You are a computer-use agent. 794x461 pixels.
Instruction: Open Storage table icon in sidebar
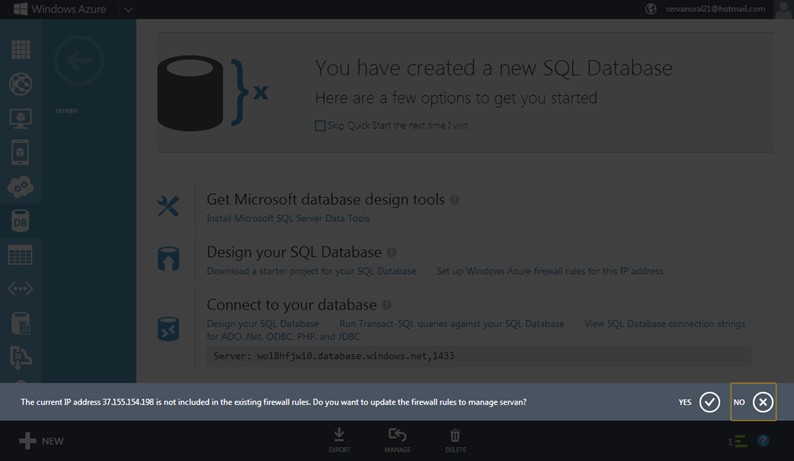coord(20,255)
